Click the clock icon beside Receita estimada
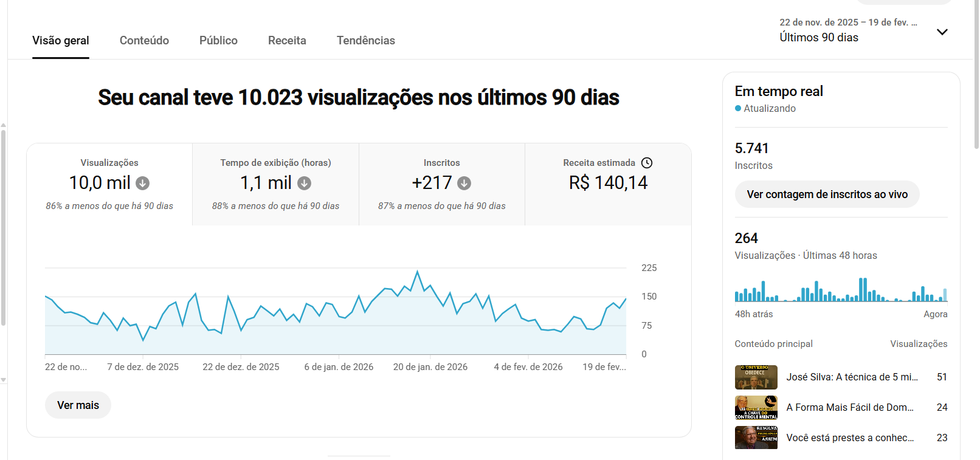The image size is (980, 460). (647, 163)
